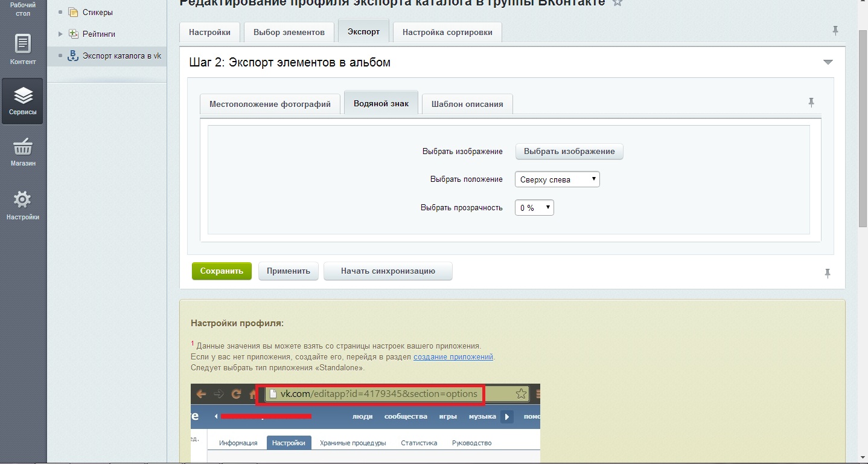This screenshot has height=464, width=868.
Task: Open the Сверху слева position dropdown
Action: 556,179
